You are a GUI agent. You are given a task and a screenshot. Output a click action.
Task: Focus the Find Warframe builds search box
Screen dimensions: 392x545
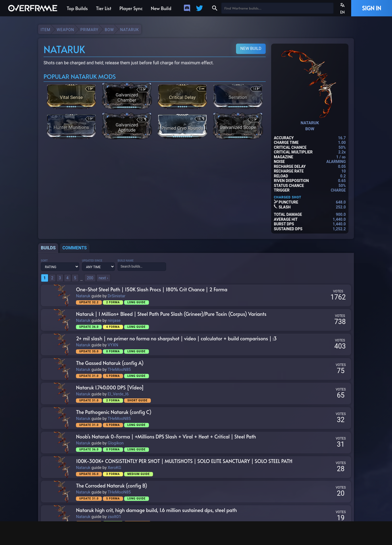(x=277, y=8)
